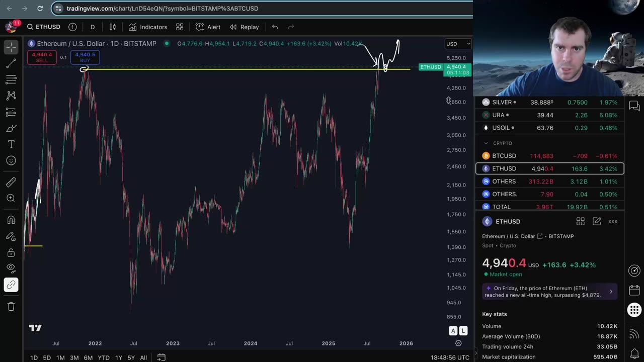Open the USD currency dropdown

[458, 44]
